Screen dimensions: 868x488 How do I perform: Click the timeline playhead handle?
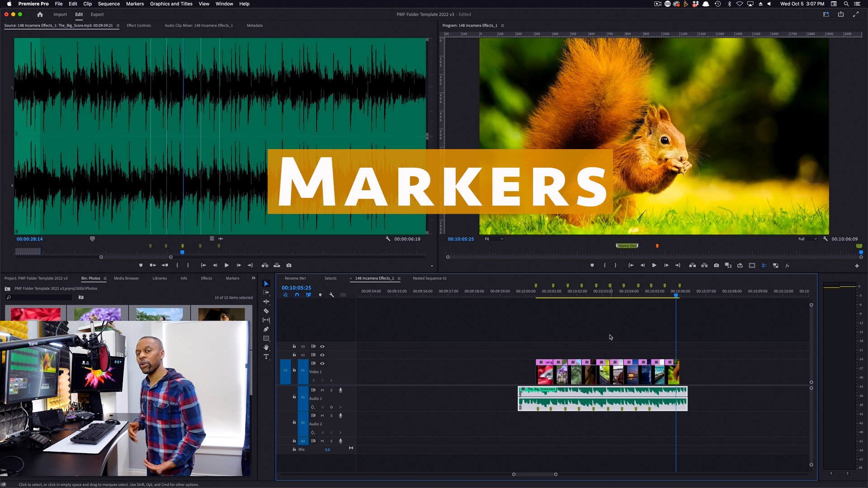tap(676, 295)
